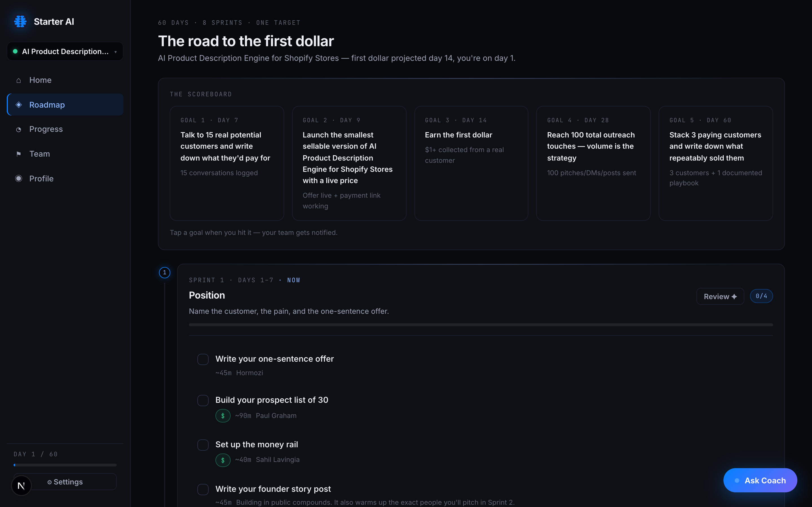Tick the Build your prospect list of 30 checkbox
The width and height of the screenshot is (812, 507).
tap(203, 400)
